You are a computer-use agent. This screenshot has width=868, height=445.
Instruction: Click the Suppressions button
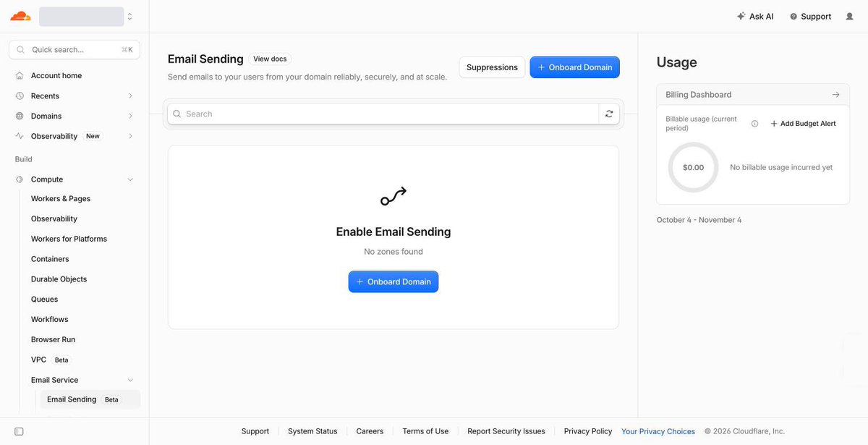[492, 67]
